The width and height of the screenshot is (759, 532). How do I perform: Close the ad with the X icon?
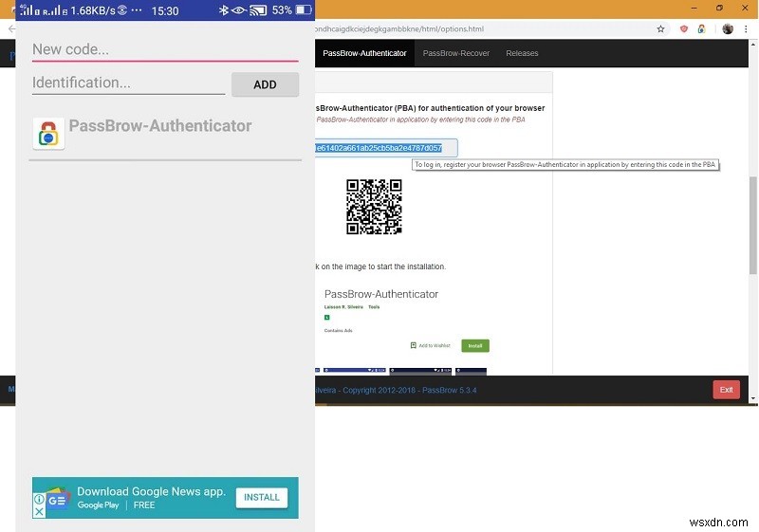point(39,512)
